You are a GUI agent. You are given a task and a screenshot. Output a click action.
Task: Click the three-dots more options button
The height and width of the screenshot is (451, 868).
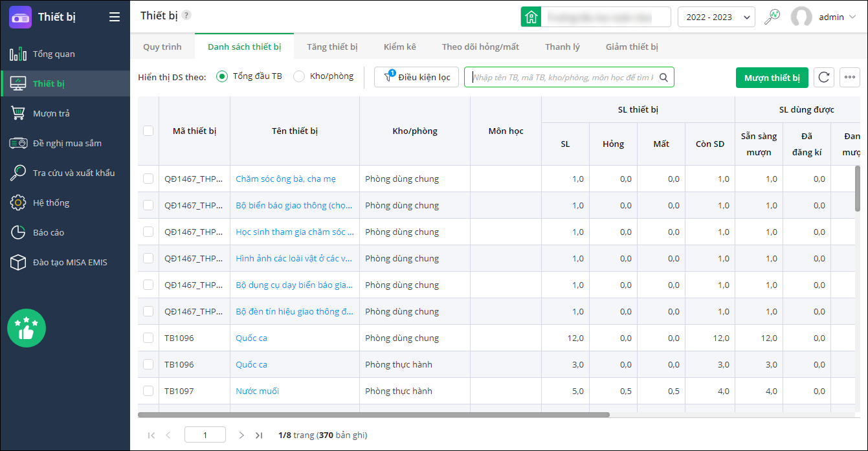[850, 78]
